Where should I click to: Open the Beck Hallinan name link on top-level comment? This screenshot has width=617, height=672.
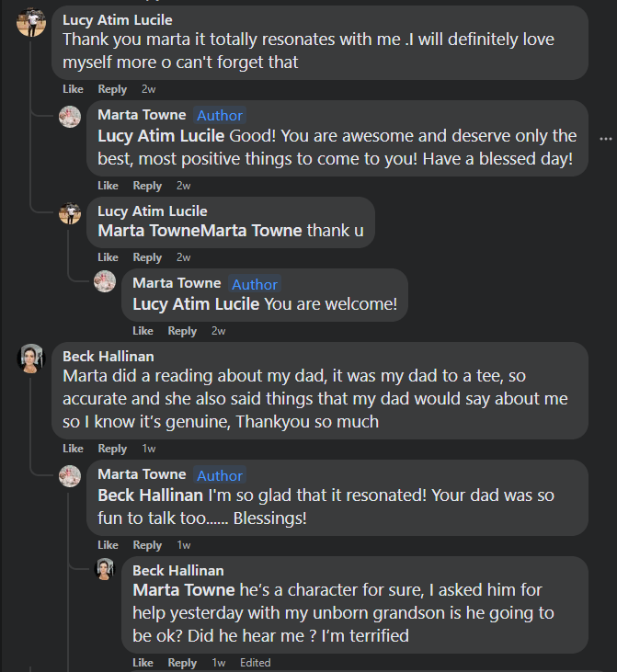109,356
